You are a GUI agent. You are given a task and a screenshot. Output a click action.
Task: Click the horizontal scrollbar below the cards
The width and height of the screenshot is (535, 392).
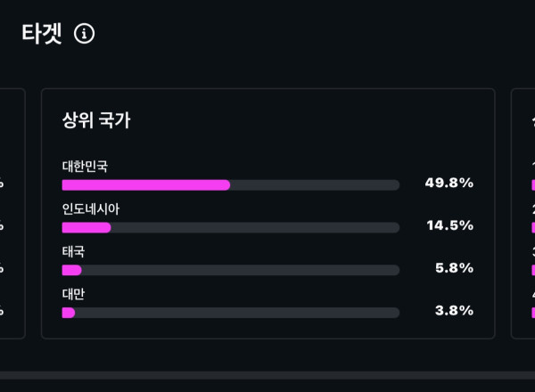(x=267, y=376)
